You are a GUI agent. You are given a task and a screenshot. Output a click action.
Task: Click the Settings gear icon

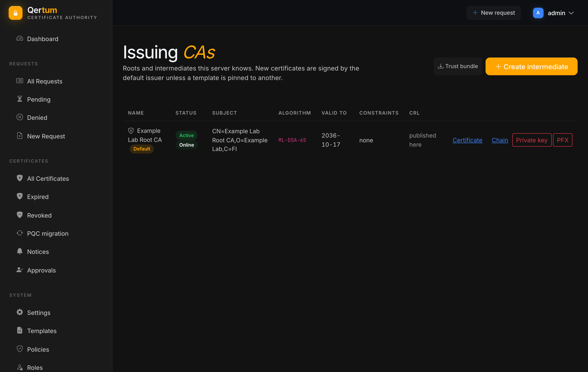[x=19, y=312]
